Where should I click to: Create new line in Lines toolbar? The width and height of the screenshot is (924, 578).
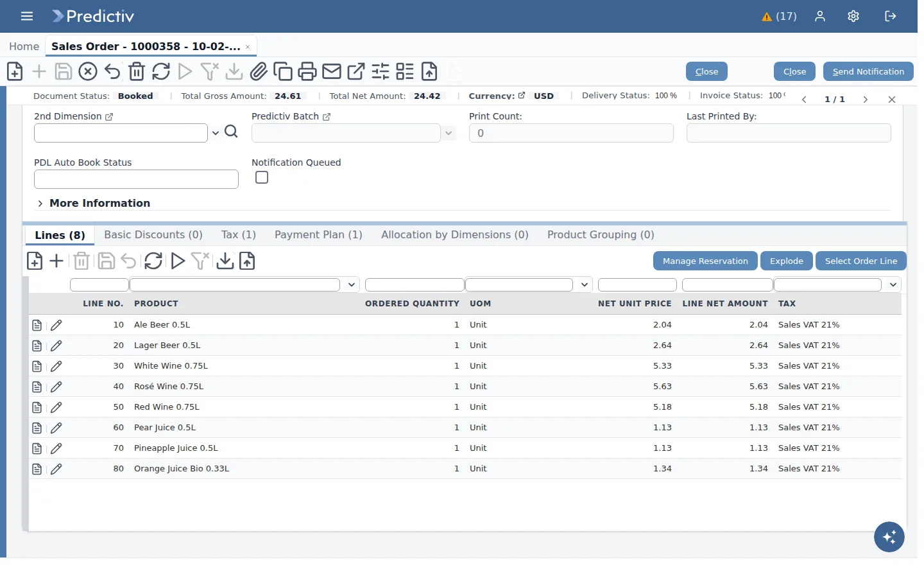[35, 261]
